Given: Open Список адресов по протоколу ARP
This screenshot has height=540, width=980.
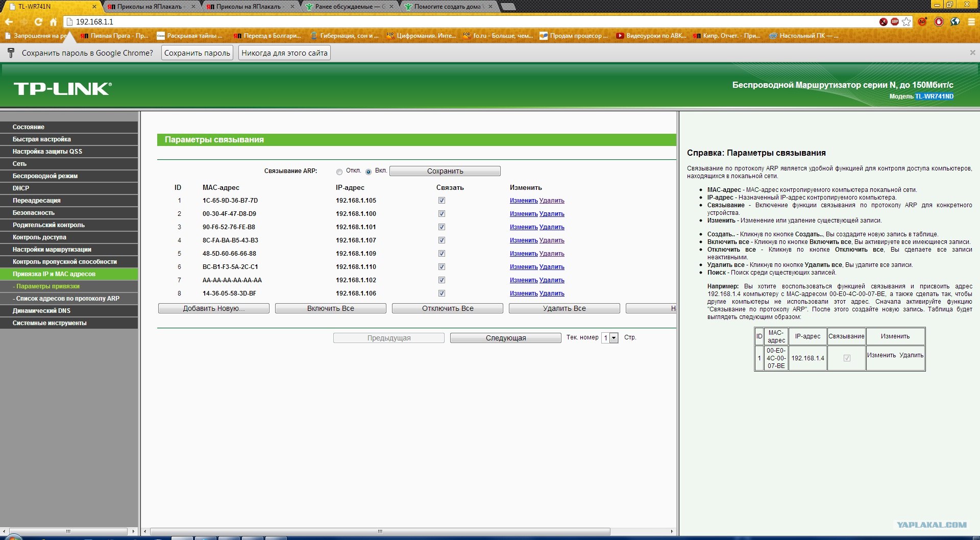Looking at the screenshot, I should pos(69,299).
